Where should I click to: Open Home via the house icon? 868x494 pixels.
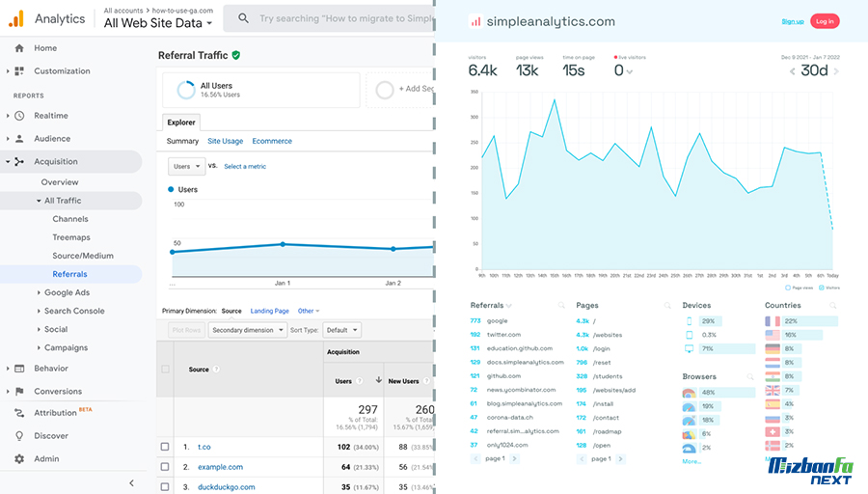(19, 48)
